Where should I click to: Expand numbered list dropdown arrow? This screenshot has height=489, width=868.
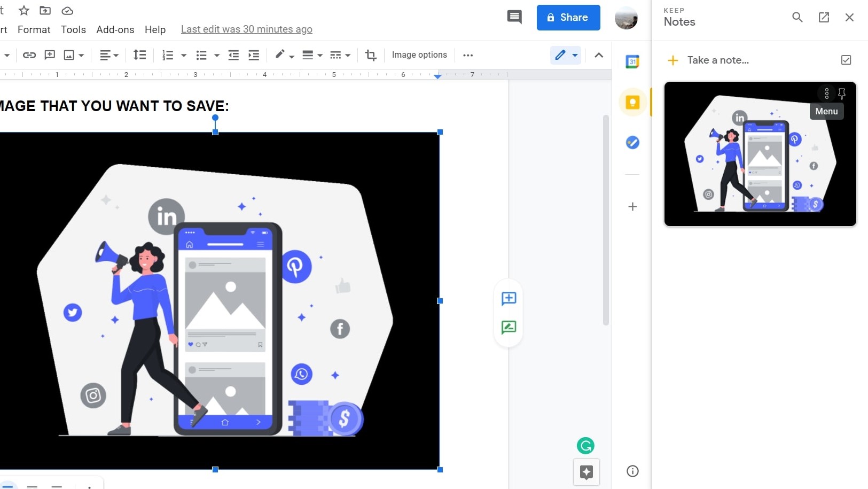pyautogui.click(x=184, y=55)
